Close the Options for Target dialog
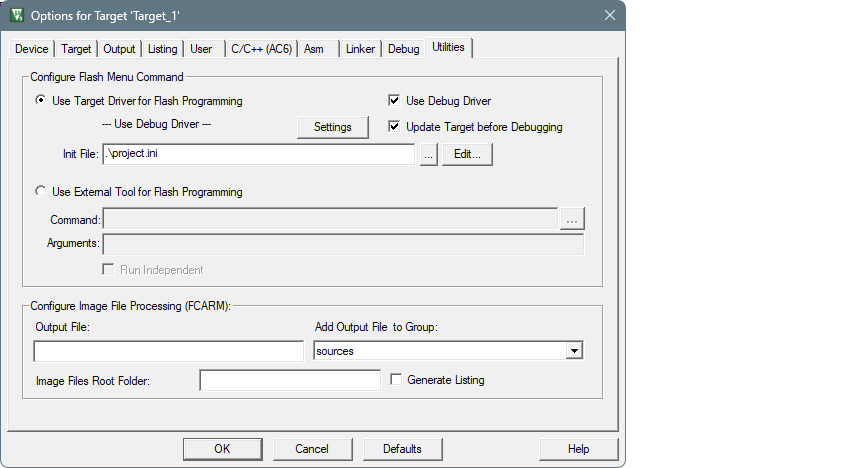The height and width of the screenshot is (468, 848). tap(609, 15)
